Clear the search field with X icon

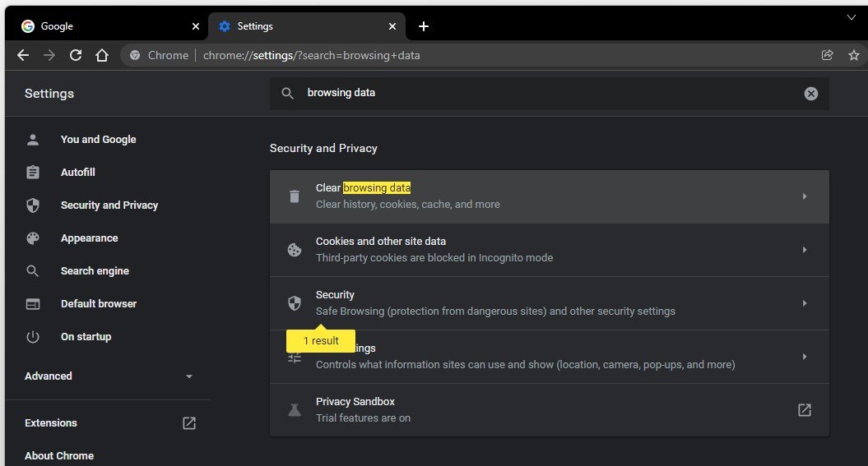[810, 94]
